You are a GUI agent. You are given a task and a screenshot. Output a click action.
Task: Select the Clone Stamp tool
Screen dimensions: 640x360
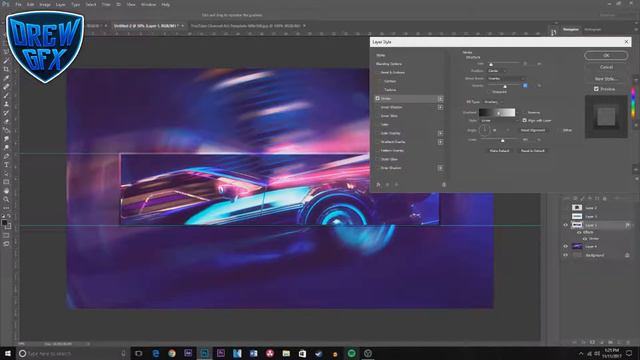click(x=6, y=104)
